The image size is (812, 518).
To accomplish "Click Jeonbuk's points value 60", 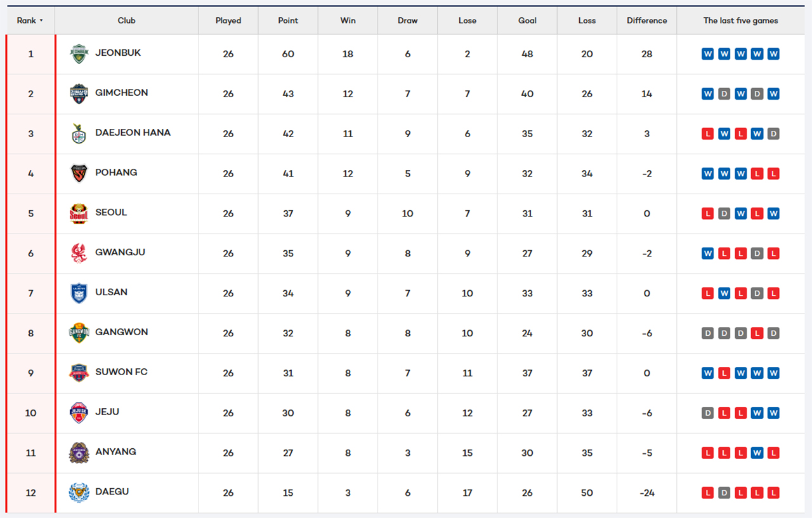I will pos(288,54).
